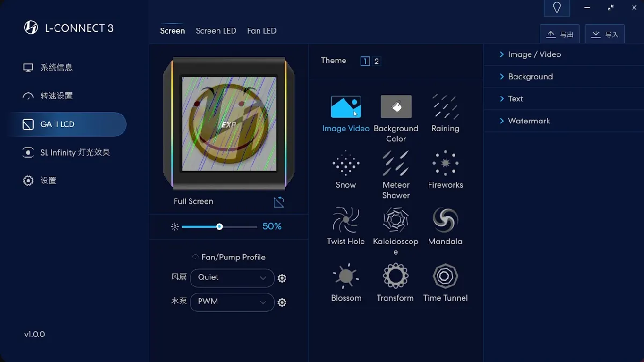
Task: Open the 风扇 Quiet dropdown
Action: pyautogui.click(x=232, y=278)
